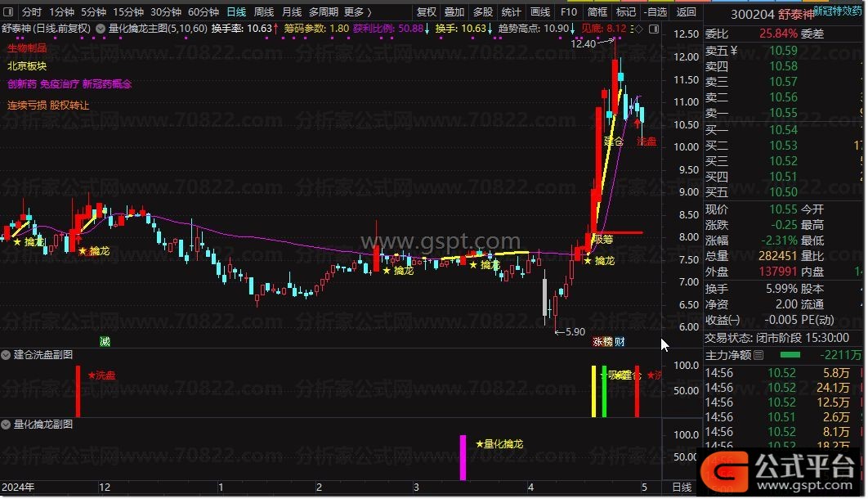This screenshot has height=499, width=868.
Task: Open the 主力净额 detail icon
Action: click(x=758, y=355)
